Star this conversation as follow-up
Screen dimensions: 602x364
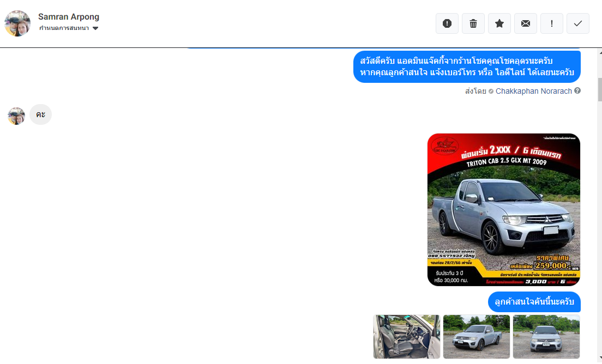[x=499, y=23]
